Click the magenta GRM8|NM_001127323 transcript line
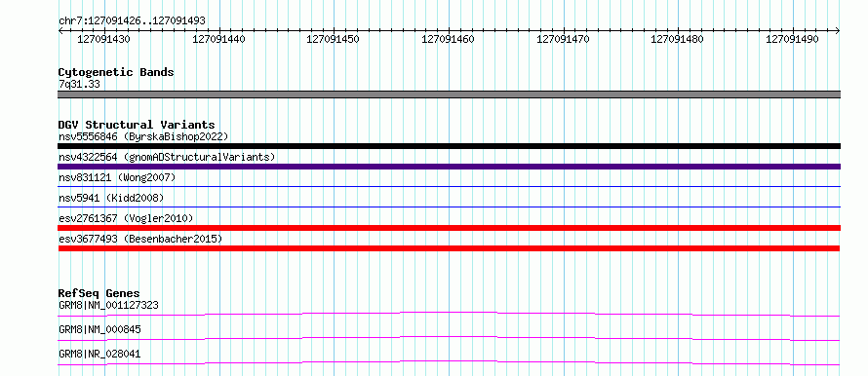Viewport: 868px width, 376px height. point(449,314)
